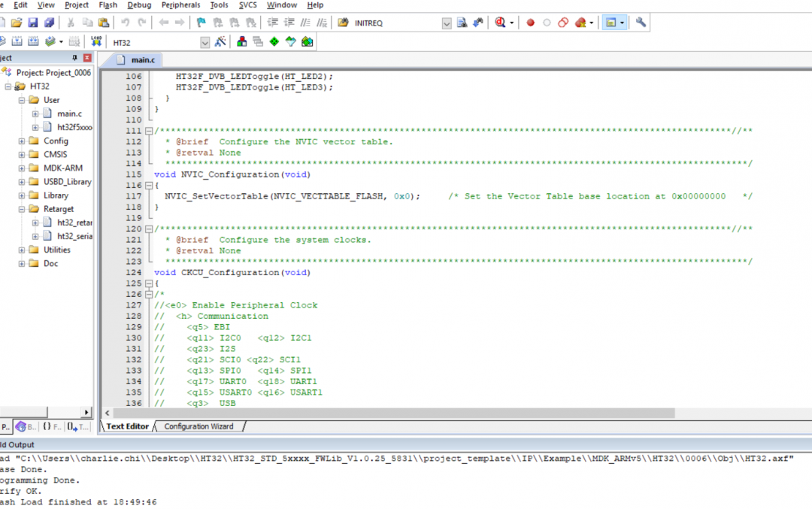
Task: Expand the Utilities folder
Action: (x=22, y=250)
